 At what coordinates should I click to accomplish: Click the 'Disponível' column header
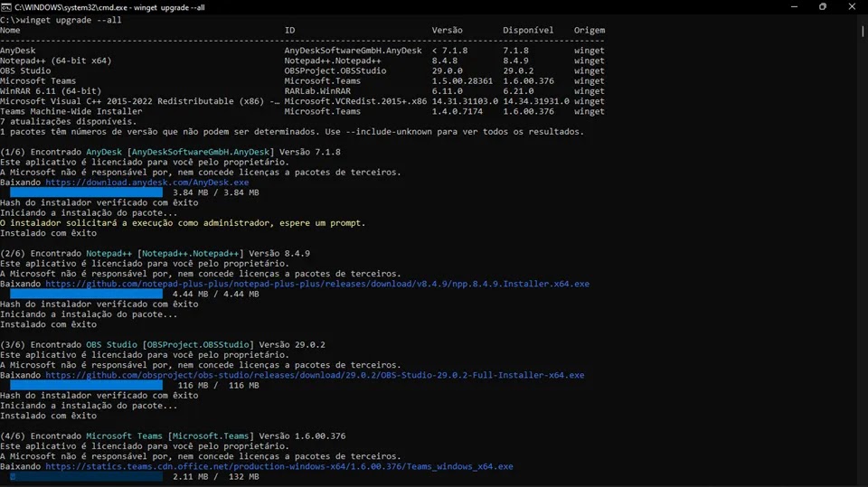pyautogui.click(x=528, y=30)
